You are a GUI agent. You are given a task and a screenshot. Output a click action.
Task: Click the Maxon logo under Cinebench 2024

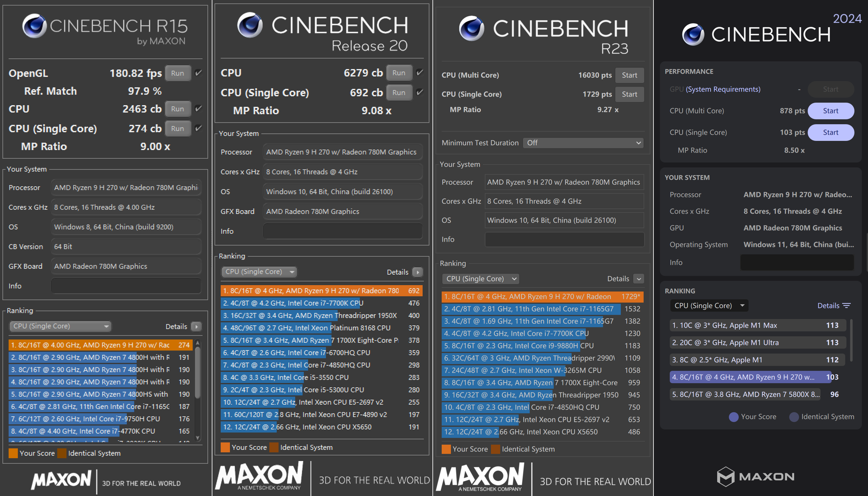point(755,476)
